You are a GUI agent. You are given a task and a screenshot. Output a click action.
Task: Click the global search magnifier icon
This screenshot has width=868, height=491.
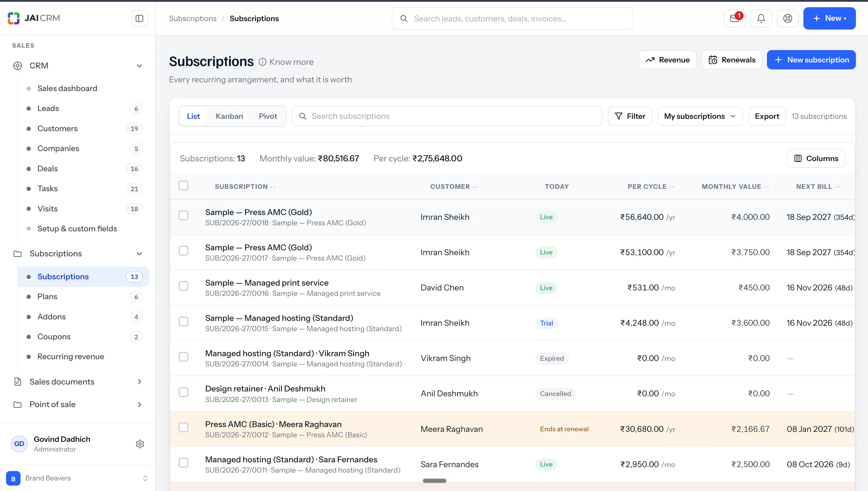pyautogui.click(x=404, y=18)
